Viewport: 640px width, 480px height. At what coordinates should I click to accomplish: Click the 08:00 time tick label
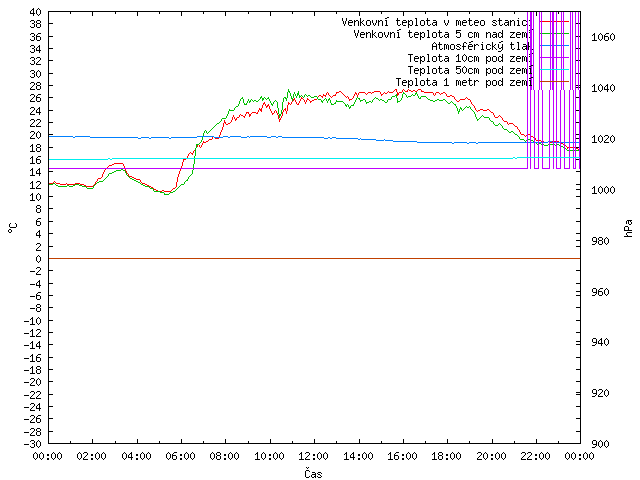(225, 456)
